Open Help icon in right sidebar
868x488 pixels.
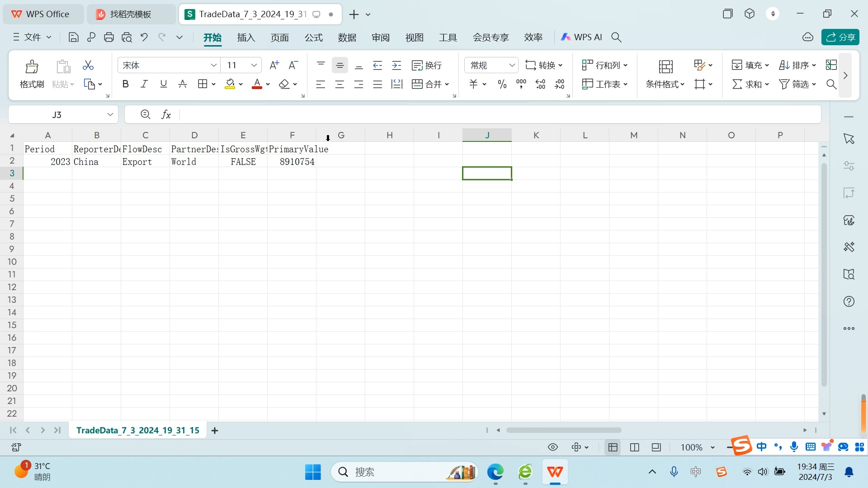pos(849,301)
